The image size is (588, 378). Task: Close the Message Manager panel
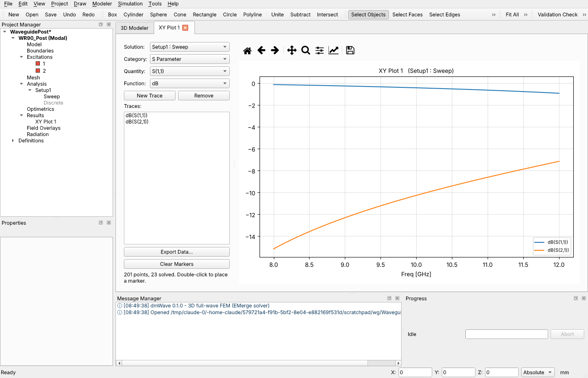click(x=397, y=298)
